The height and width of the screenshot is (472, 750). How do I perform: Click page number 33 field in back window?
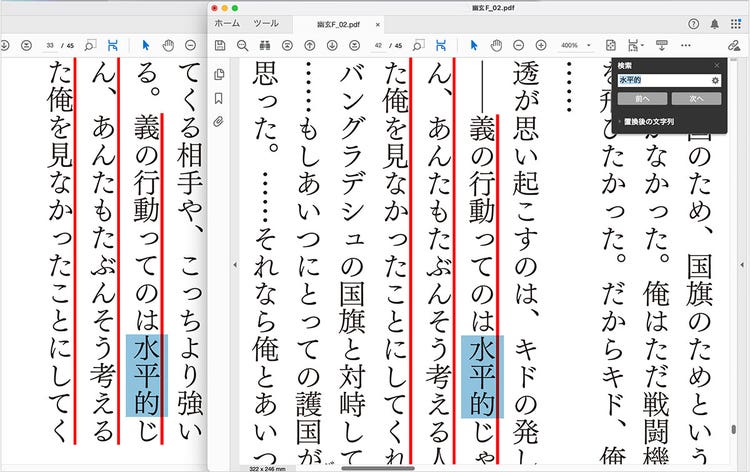(x=50, y=45)
